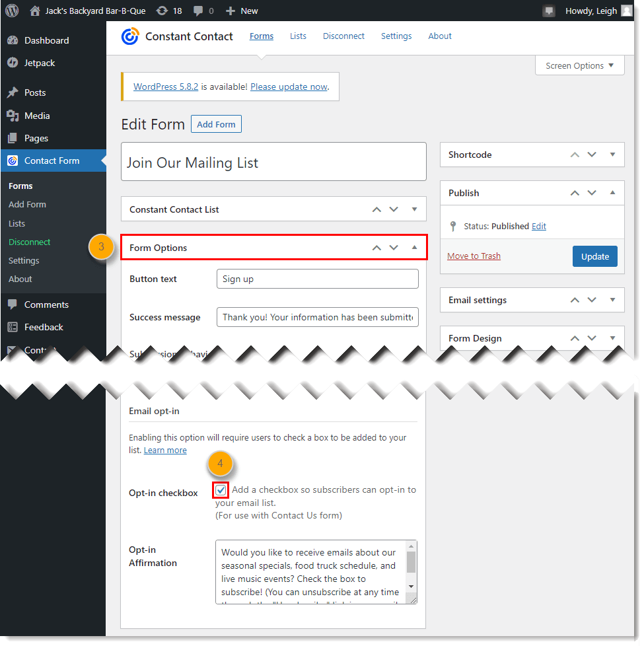
Task: Open the Screen Options dropdown
Action: (x=579, y=65)
